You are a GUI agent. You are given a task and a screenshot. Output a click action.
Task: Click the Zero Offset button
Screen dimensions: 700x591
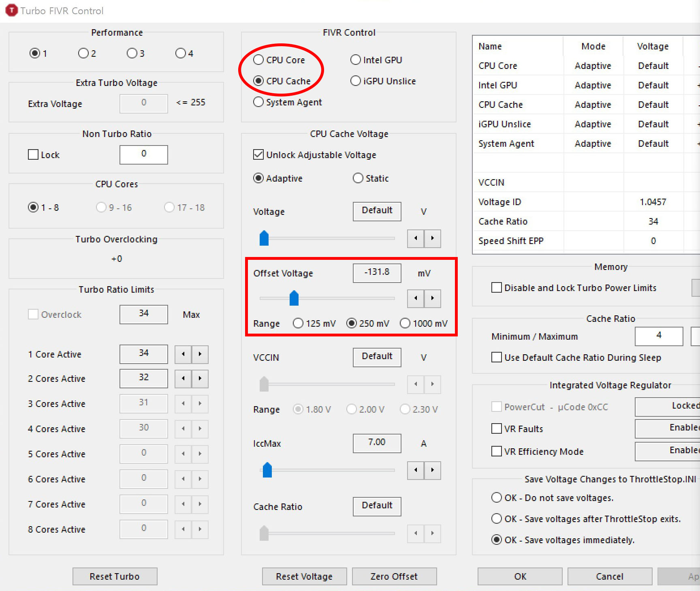pos(394,576)
